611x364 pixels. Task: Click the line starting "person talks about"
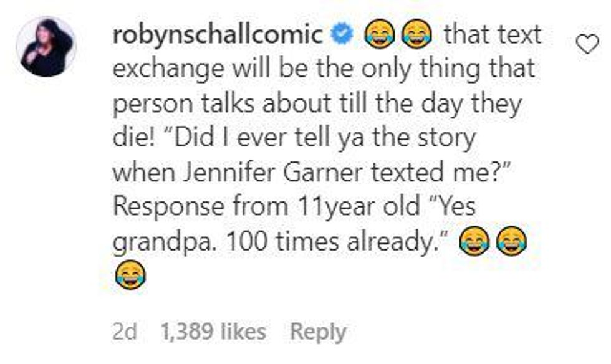click(317, 103)
